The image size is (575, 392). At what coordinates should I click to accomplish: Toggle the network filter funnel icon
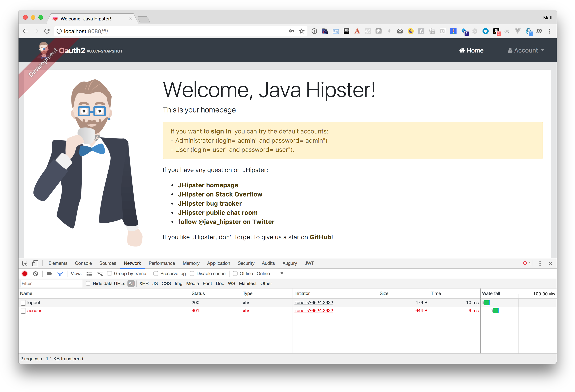60,274
